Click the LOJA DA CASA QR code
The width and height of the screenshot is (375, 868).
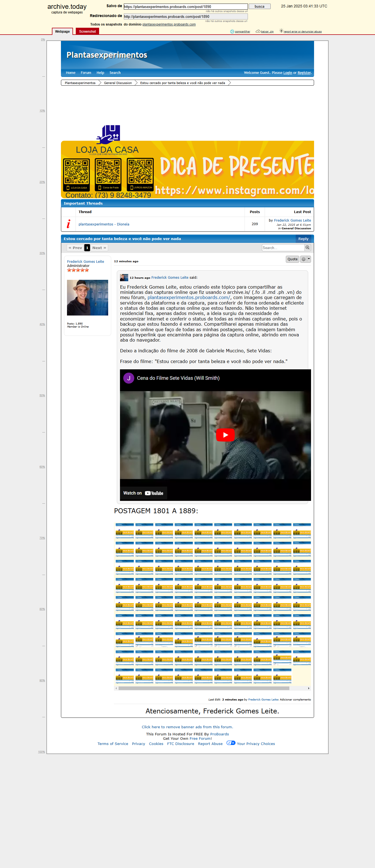point(77,175)
